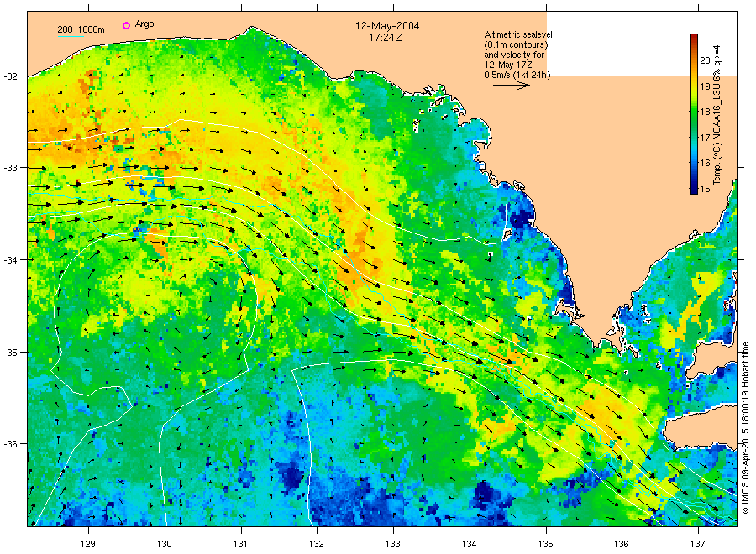Click the longitude label 132

point(317,544)
